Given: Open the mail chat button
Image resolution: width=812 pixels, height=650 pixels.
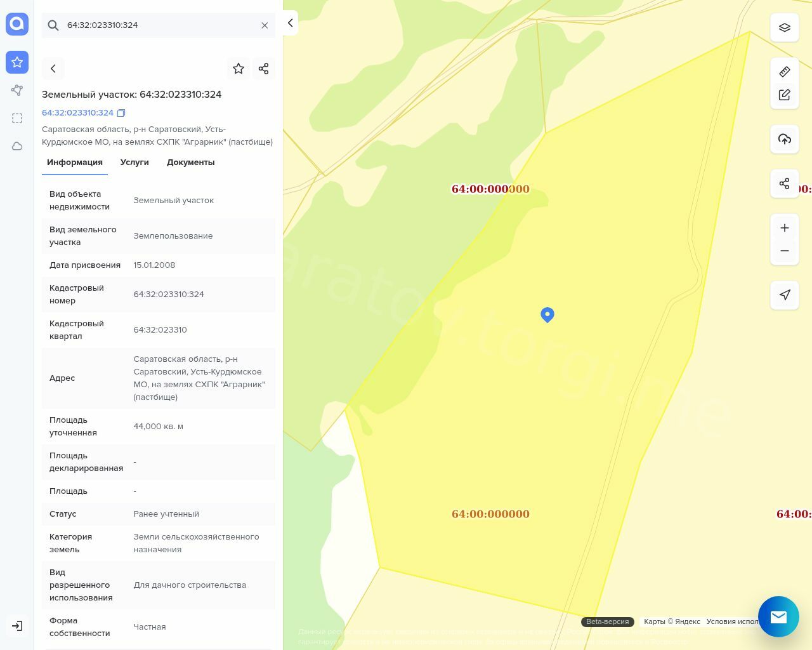Looking at the screenshot, I should click(778, 616).
